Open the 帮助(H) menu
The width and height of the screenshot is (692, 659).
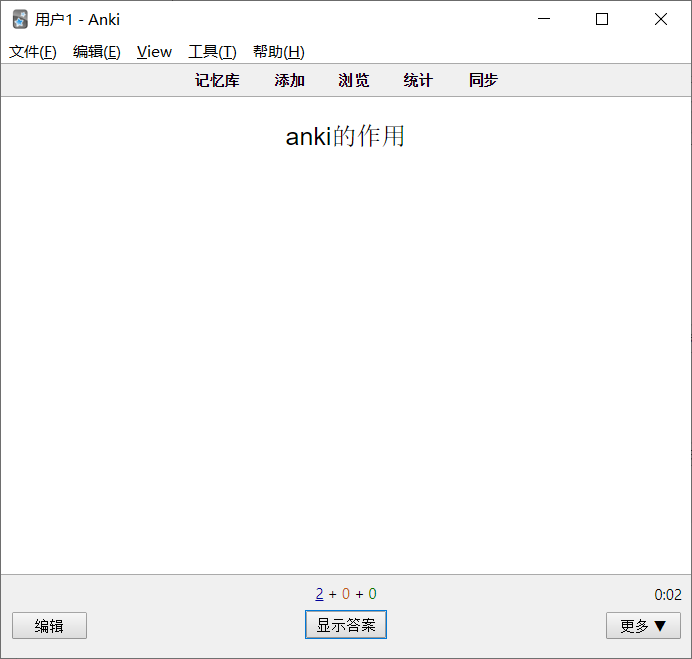[278, 52]
